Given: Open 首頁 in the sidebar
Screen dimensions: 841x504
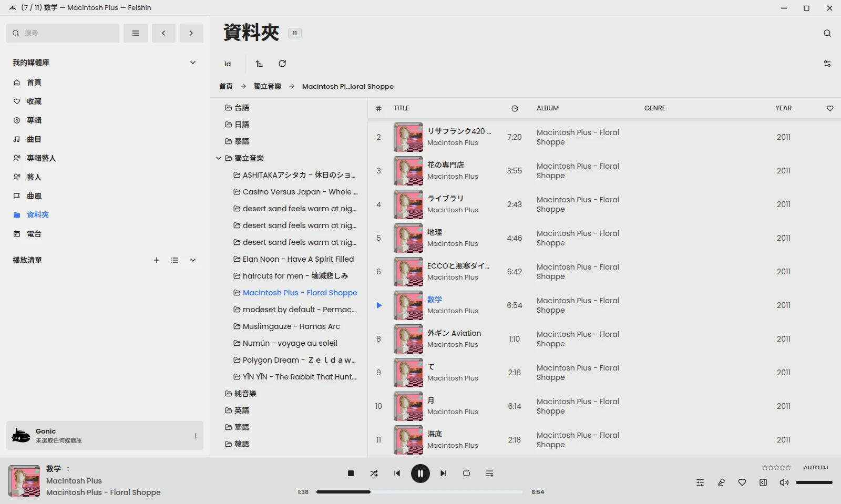Looking at the screenshot, I should pos(34,83).
